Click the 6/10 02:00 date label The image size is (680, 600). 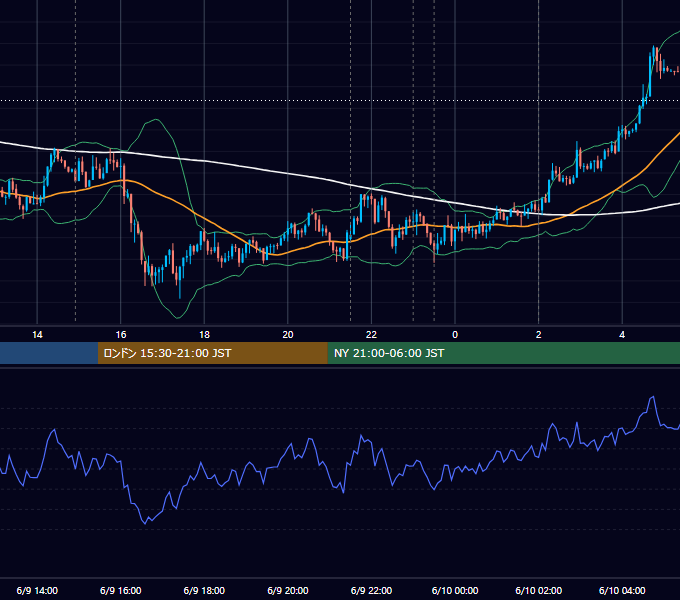click(539, 590)
